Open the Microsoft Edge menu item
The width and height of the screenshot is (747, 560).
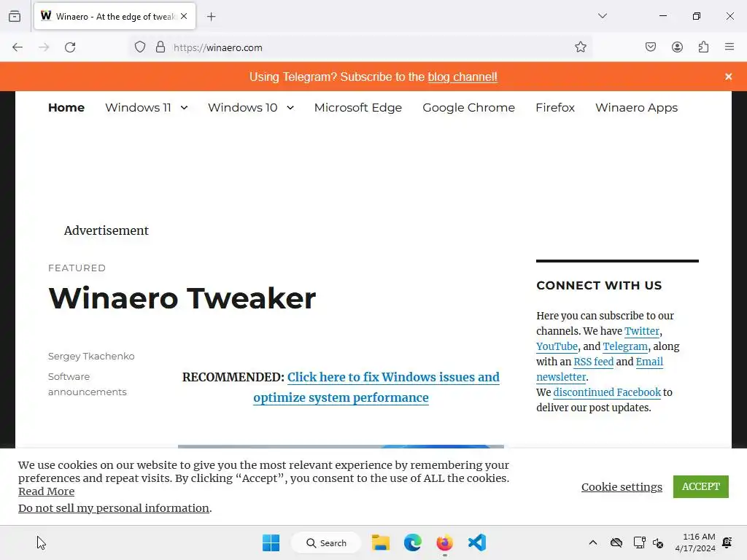click(357, 108)
